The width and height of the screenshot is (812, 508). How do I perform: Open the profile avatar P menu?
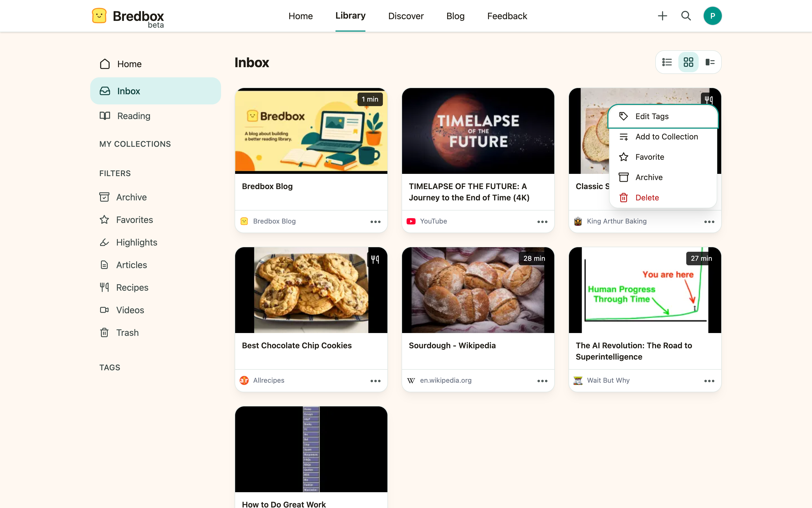pyautogui.click(x=712, y=16)
